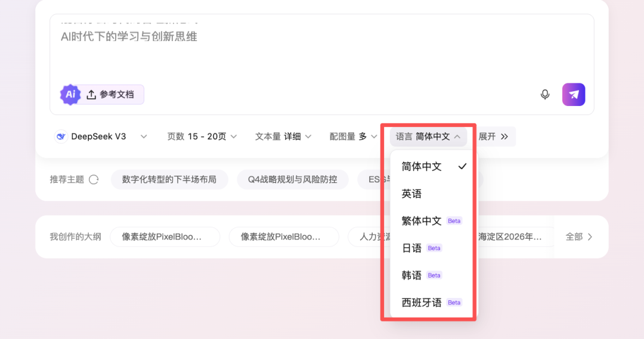Pick 日语 from the language list
Viewport: 644px width, 339px height.
tap(412, 248)
